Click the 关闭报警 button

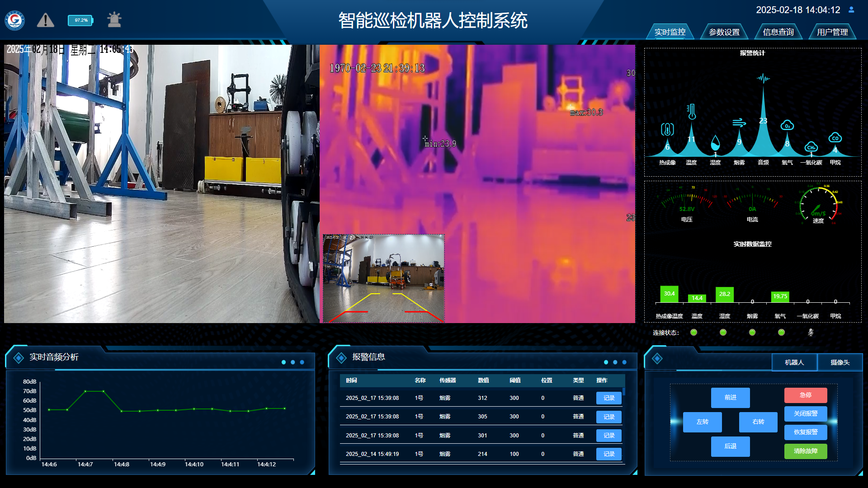click(806, 414)
